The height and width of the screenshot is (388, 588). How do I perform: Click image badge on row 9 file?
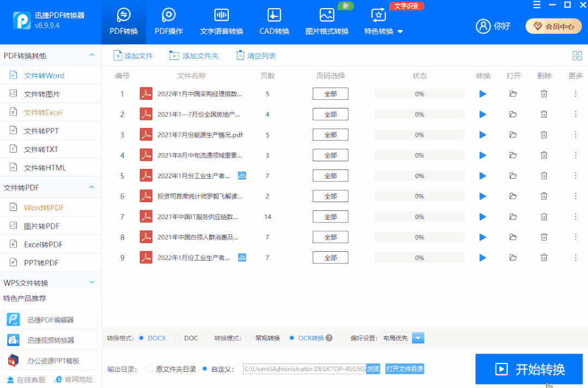(243, 258)
